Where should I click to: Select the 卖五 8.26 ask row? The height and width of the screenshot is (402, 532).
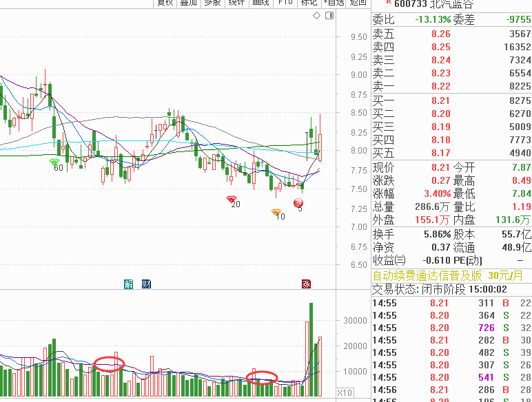click(x=451, y=34)
